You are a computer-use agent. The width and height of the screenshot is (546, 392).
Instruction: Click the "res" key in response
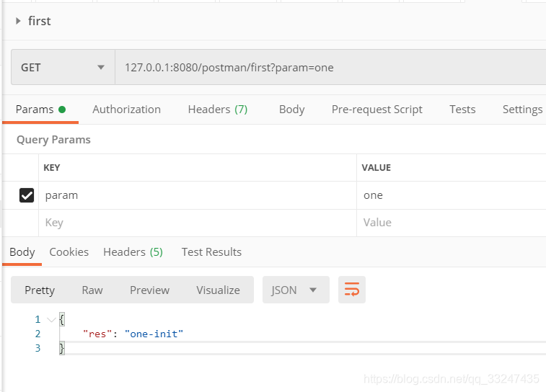click(97, 334)
